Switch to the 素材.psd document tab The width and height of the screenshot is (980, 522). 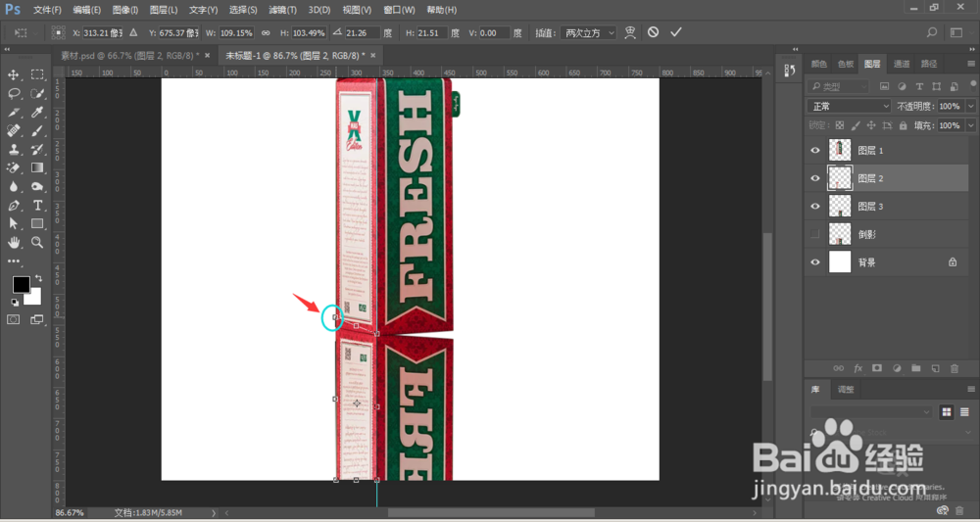point(130,56)
